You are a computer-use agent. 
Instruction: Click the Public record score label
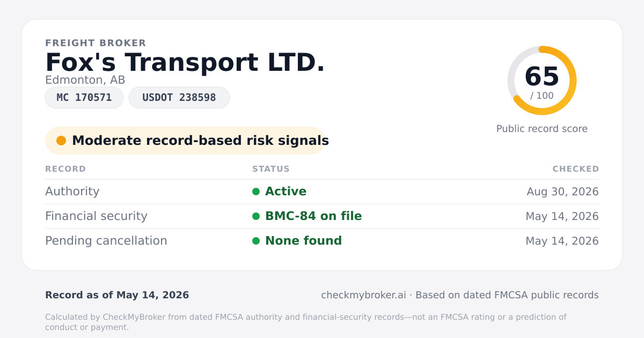[x=542, y=129]
